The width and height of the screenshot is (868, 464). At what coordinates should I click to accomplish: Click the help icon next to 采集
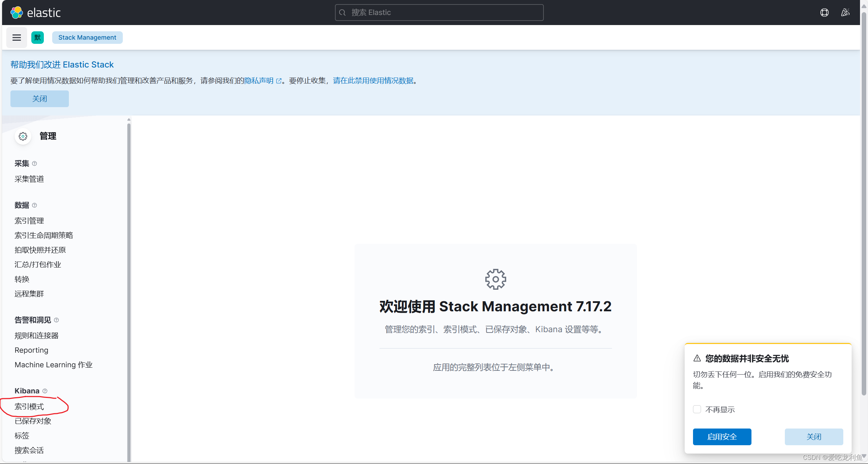34,163
